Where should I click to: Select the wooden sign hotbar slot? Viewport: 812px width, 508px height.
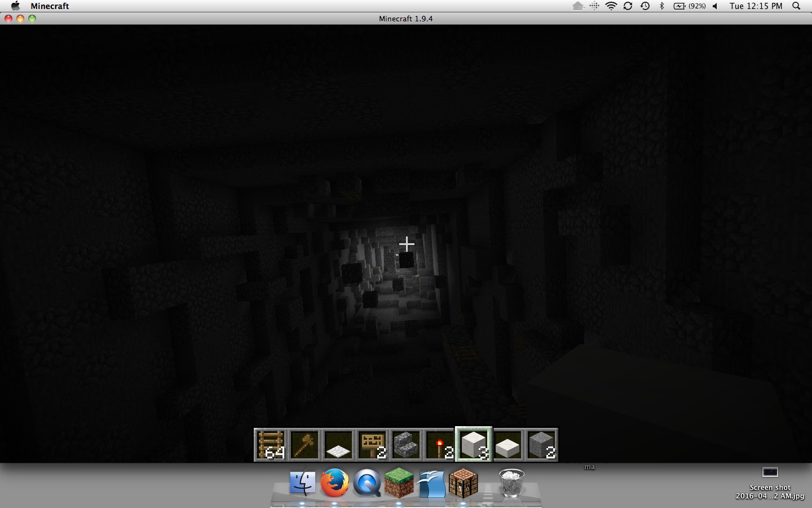(x=372, y=445)
